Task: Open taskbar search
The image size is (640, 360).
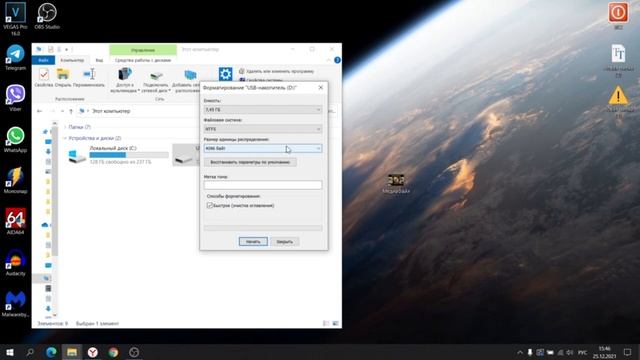Action: (x=30, y=352)
